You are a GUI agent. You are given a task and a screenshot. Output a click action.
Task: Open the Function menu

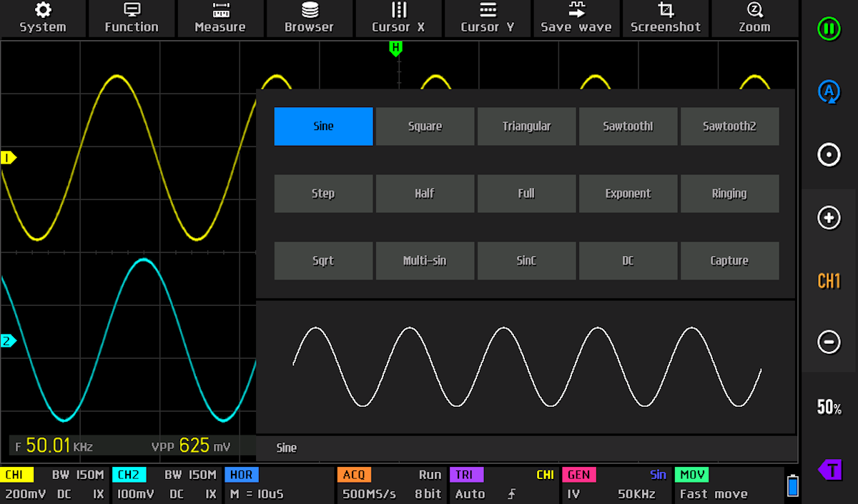tap(132, 18)
